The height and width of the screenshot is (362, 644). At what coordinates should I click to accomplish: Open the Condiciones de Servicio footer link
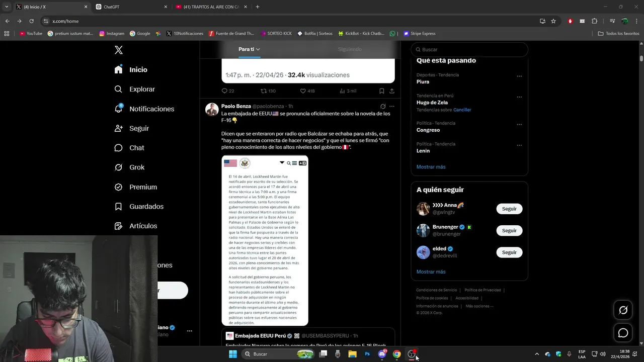pyautogui.click(x=436, y=290)
